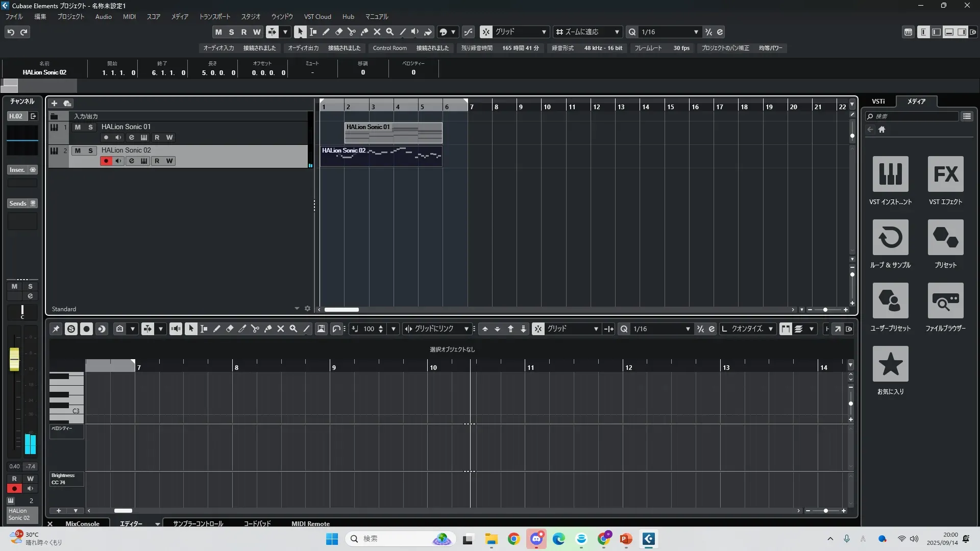Image resolution: width=980 pixels, height=551 pixels.
Task: Select the Zoom tool in editor toolbar
Action: (x=293, y=329)
